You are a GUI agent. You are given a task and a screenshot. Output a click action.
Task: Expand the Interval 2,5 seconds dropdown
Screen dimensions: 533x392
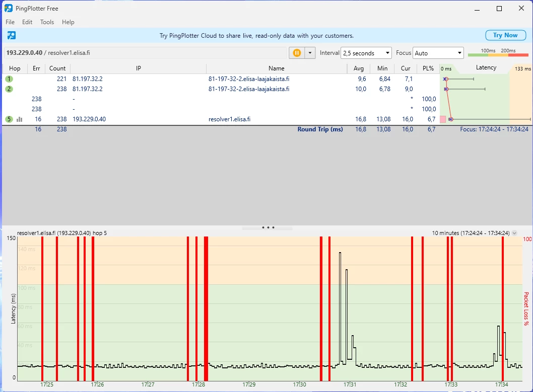click(x=366, y=53)
